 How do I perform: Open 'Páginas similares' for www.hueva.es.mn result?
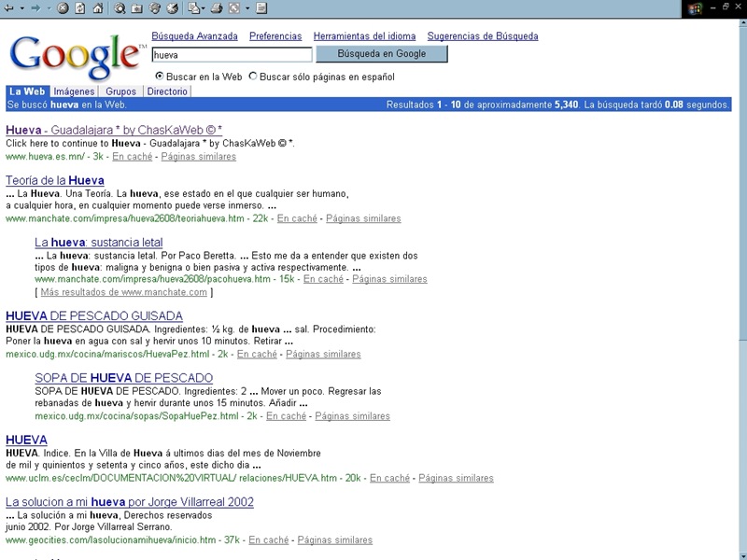[199, 157]
